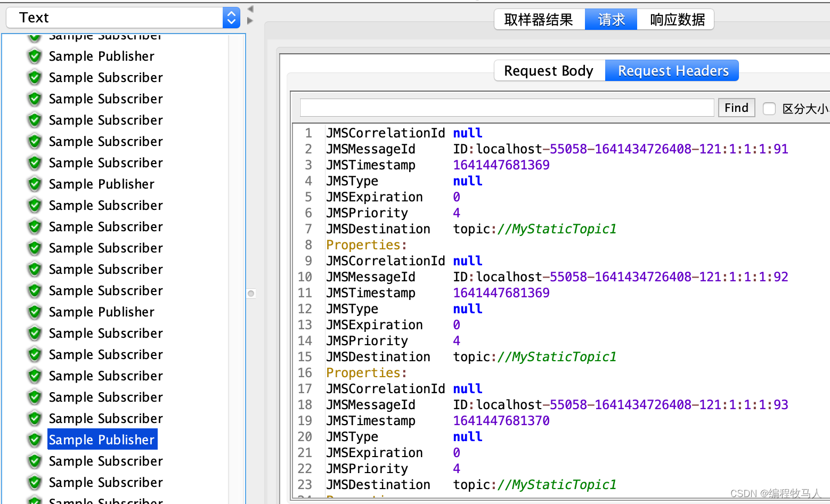This screenshot has height=504, width=830.
Task: Focus the search text field beside Find
Action: coord(507,108)
